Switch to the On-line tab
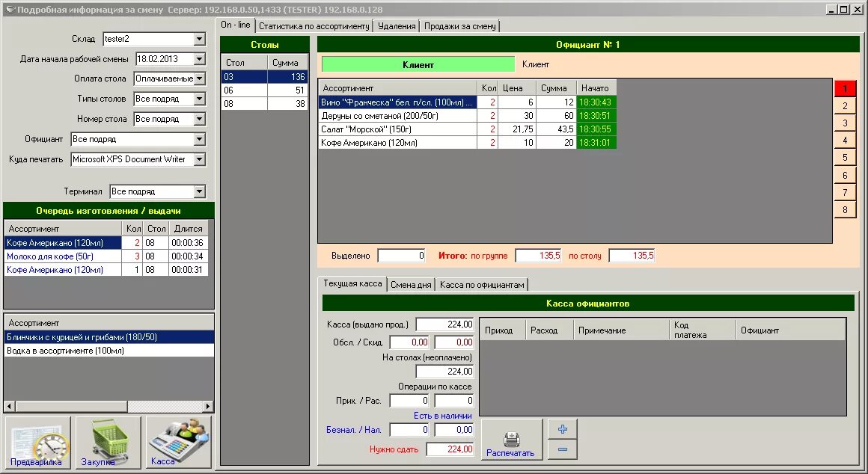 (x=236, y=25)
